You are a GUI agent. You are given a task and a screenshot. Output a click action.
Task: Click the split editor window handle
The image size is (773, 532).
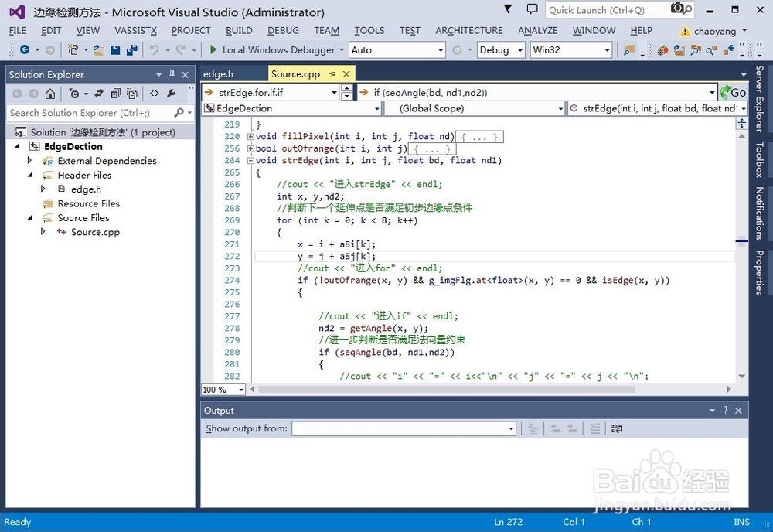tap(741, 123)
